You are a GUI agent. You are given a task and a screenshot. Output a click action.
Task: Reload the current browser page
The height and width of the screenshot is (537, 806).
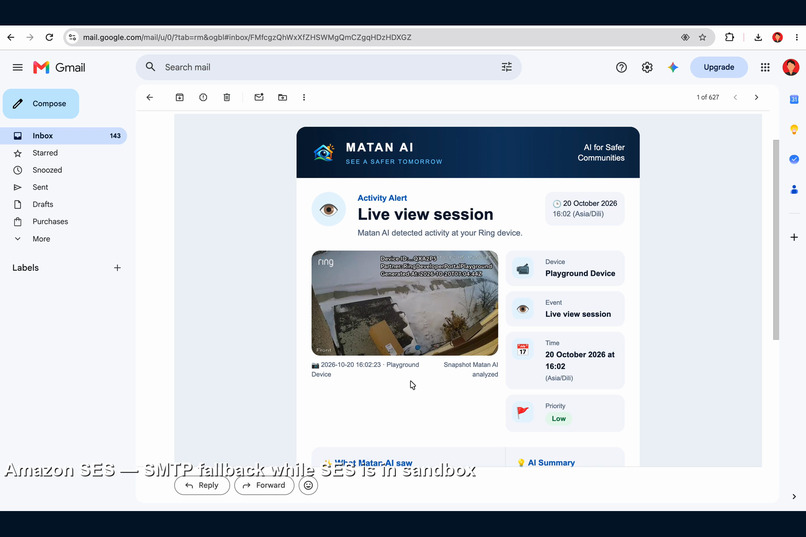(x=49, y=37)
